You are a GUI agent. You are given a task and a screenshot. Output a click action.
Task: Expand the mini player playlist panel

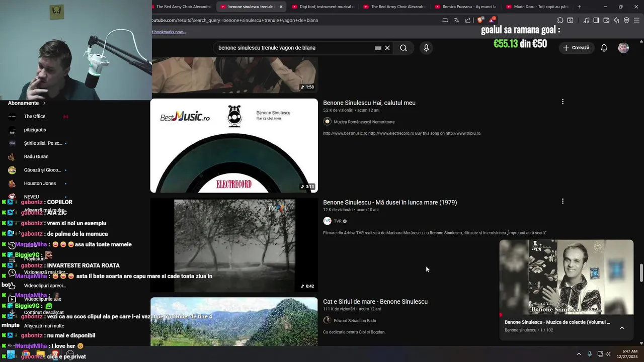(622, 327)
